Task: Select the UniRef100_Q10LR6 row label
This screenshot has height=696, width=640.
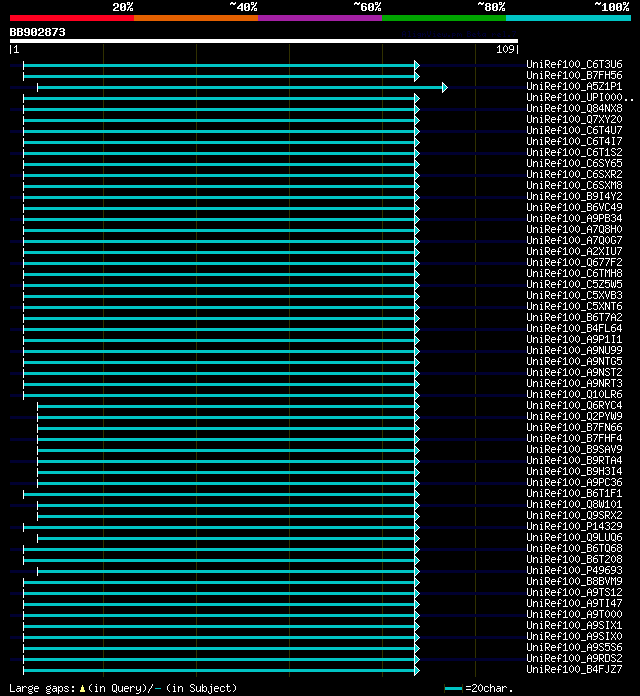Action: point(574,394)
